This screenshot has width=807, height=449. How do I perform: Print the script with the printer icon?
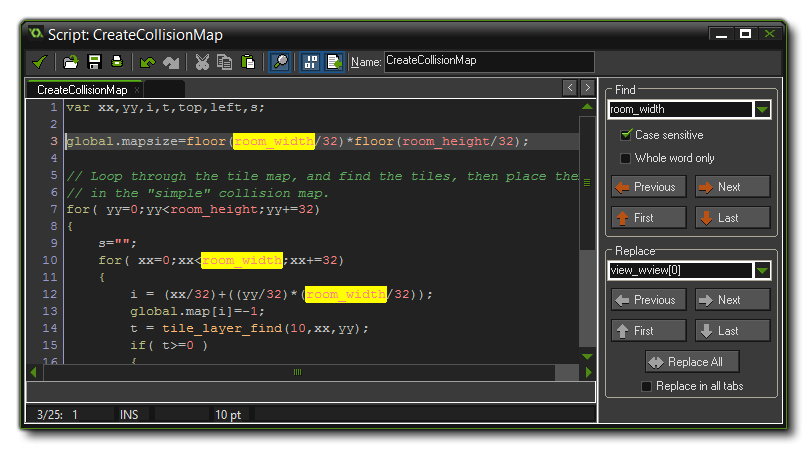pyautogui.click(x=116, y=62)
